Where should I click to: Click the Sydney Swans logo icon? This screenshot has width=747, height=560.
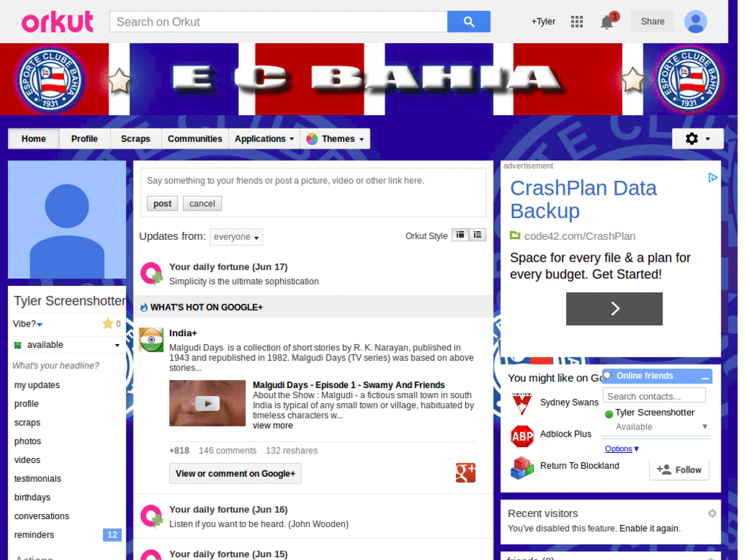(522, 403)
